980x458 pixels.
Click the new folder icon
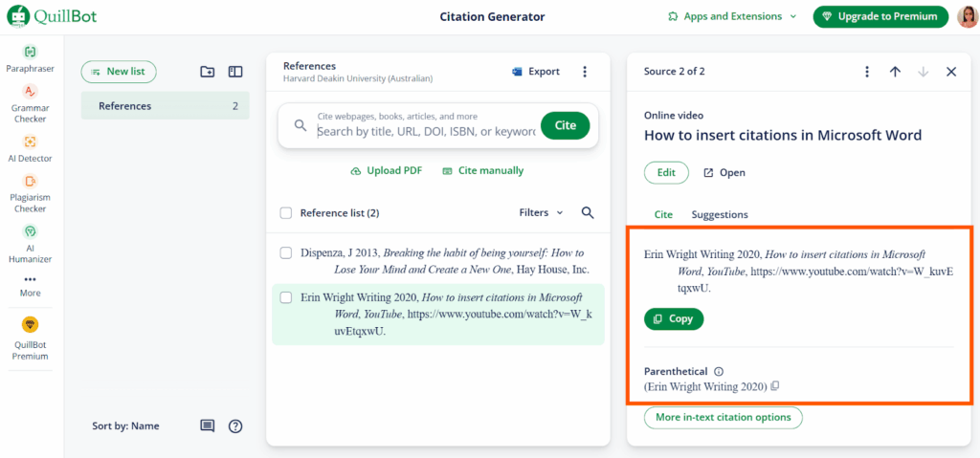click(207, 72)
